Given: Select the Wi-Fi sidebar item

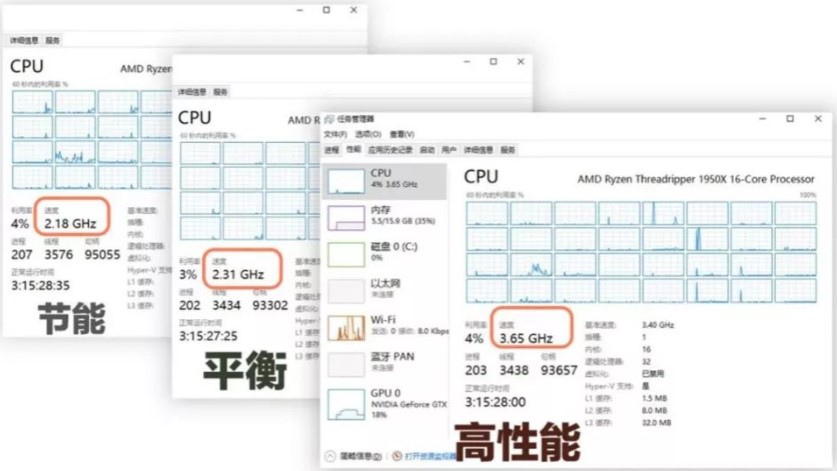Looking at the screenshot, I should click(x=384, y=327).
